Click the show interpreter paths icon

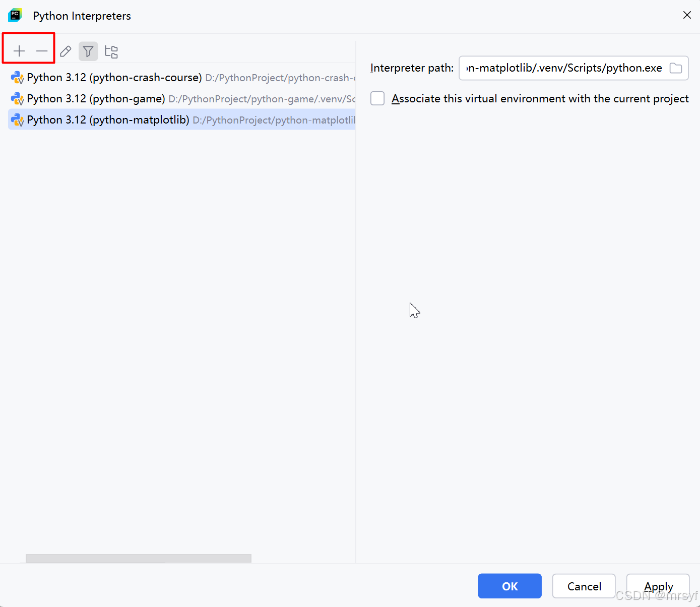click(111, 51)
